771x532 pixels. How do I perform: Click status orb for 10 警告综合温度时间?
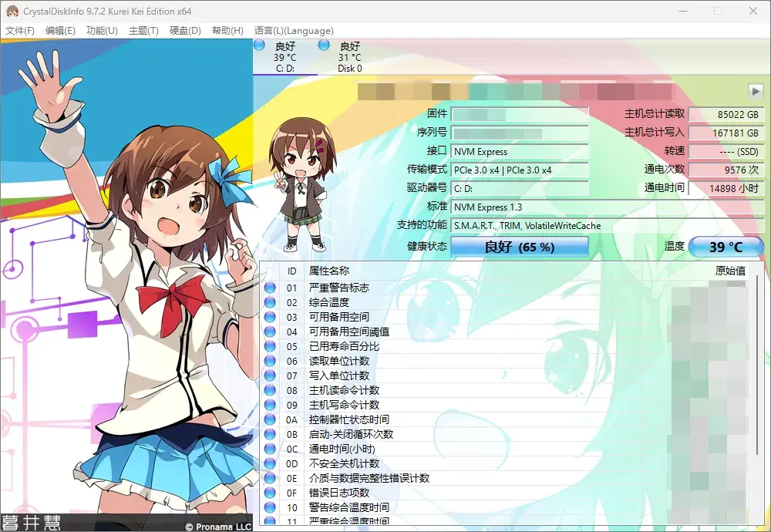[x=270, y=507]
